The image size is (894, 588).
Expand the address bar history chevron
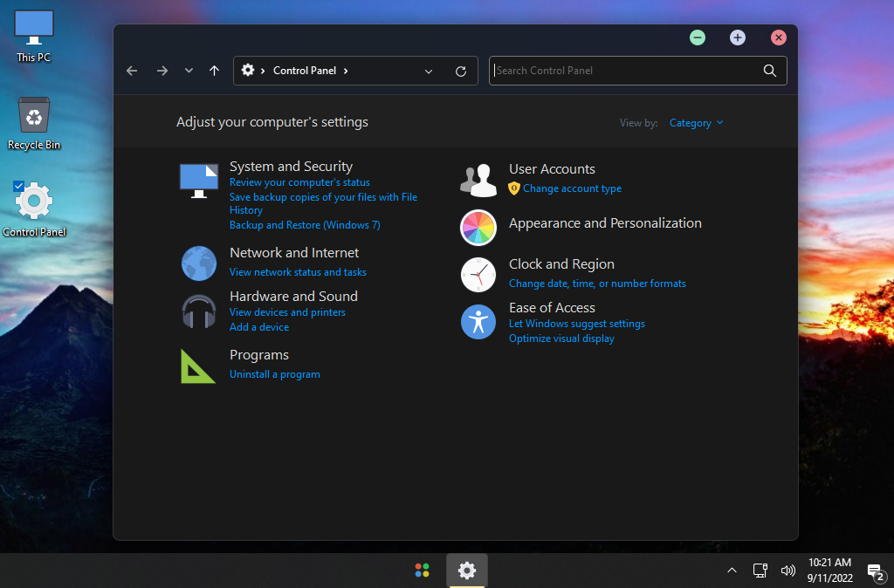(x=429, y=72)
